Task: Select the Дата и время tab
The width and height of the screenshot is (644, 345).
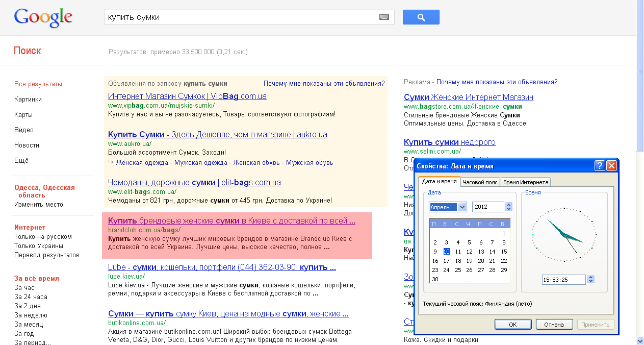Action: pos(440,181)
